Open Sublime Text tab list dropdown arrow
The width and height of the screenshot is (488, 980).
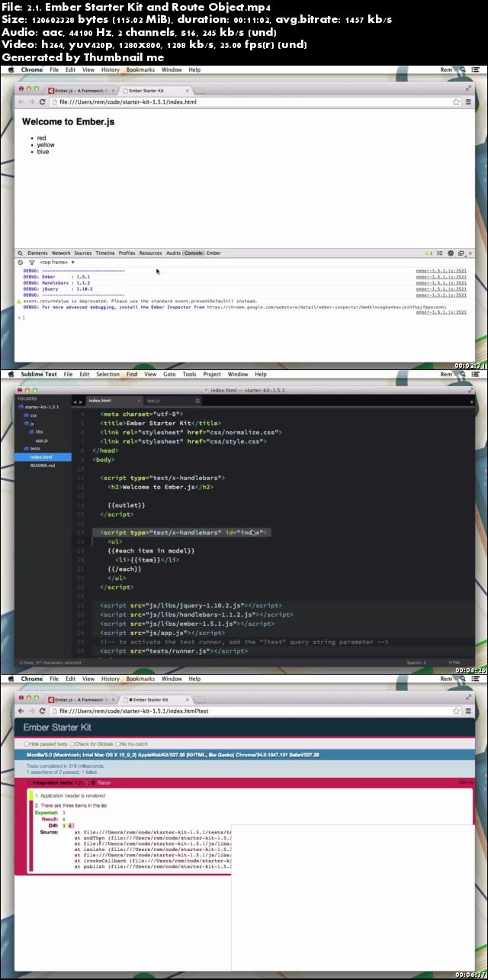click(x=472, y=401)
